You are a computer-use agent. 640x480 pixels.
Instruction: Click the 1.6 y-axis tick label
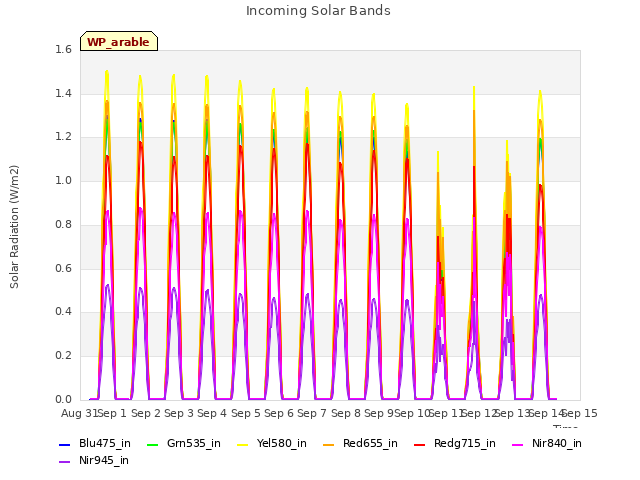[63, 49]
